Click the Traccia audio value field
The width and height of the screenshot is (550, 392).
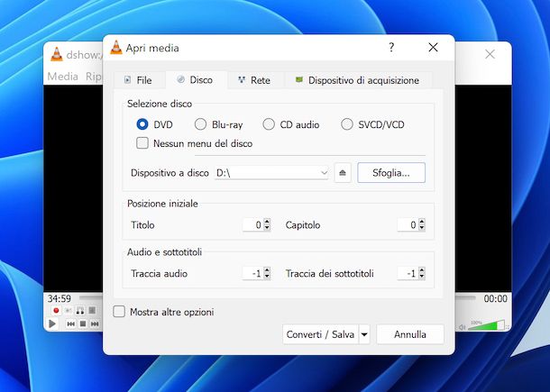[253, 273]
